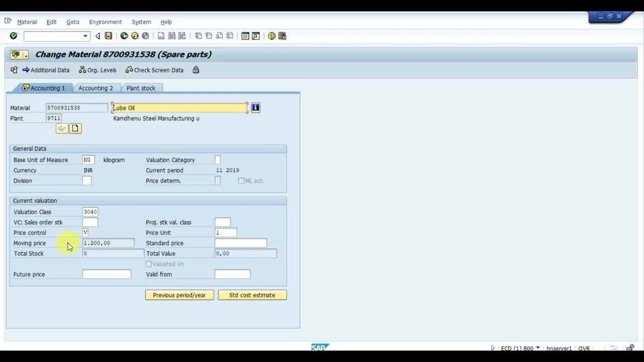The image size is (644, 362).
Task: Open the Goto menu
Action: click(x=73, y=22)
